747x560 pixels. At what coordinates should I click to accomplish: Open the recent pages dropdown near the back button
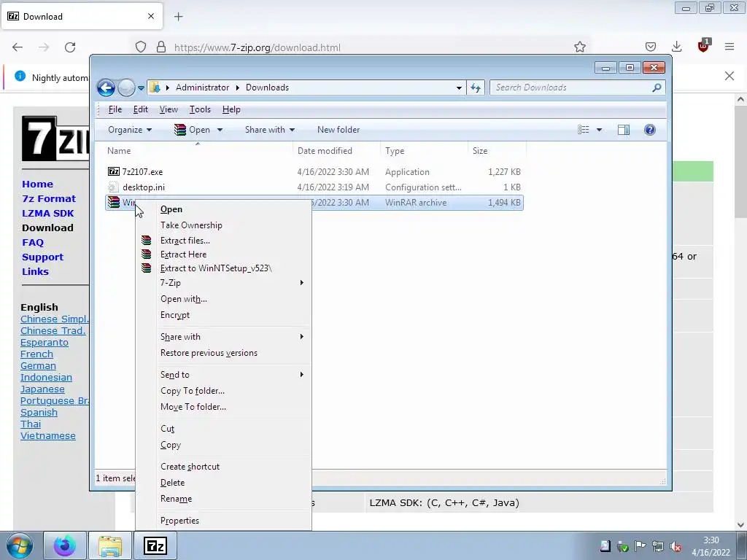coord(141,88)
